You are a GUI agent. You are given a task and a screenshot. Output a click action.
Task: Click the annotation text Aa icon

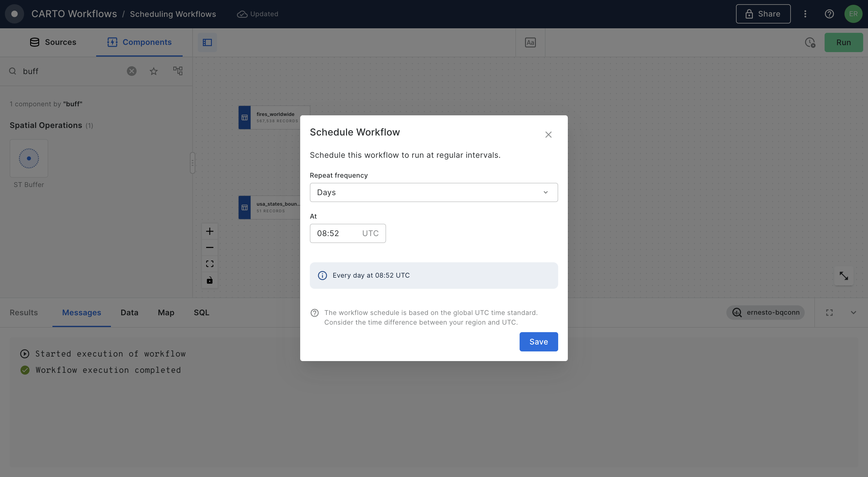coord(530,42)
